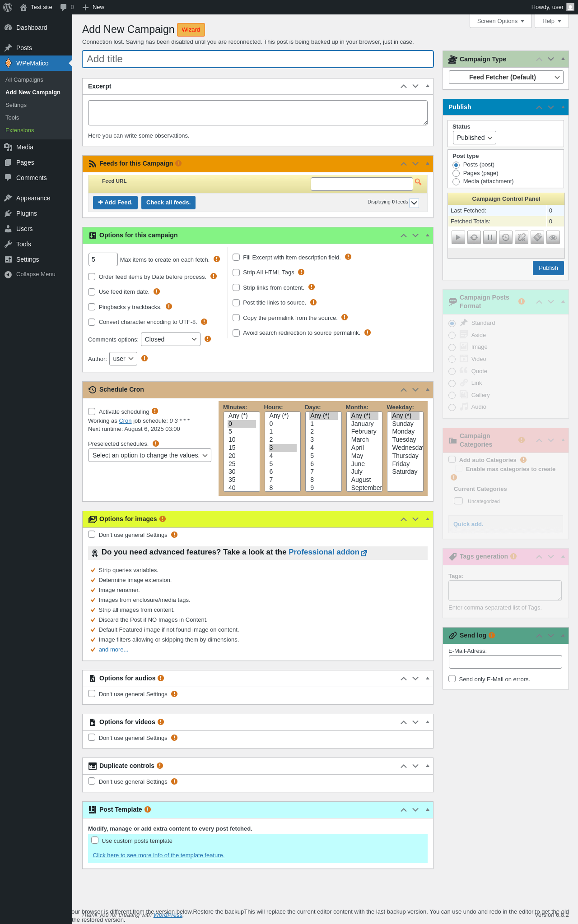Open the Author user dropdown
This screenshot has height=924, width=578.
(123, 359)
